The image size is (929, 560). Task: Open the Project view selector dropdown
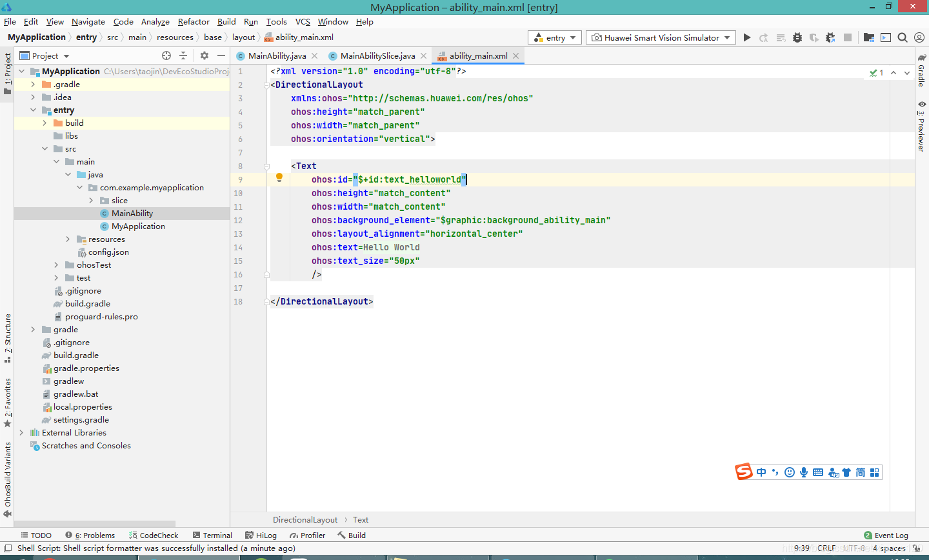coord(45,55)
